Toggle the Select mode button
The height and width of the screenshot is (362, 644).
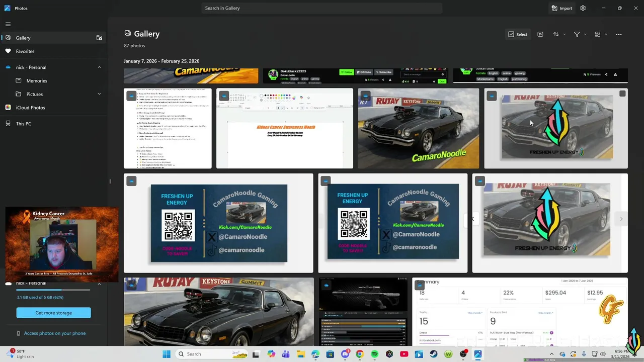[x=518, y=34]
